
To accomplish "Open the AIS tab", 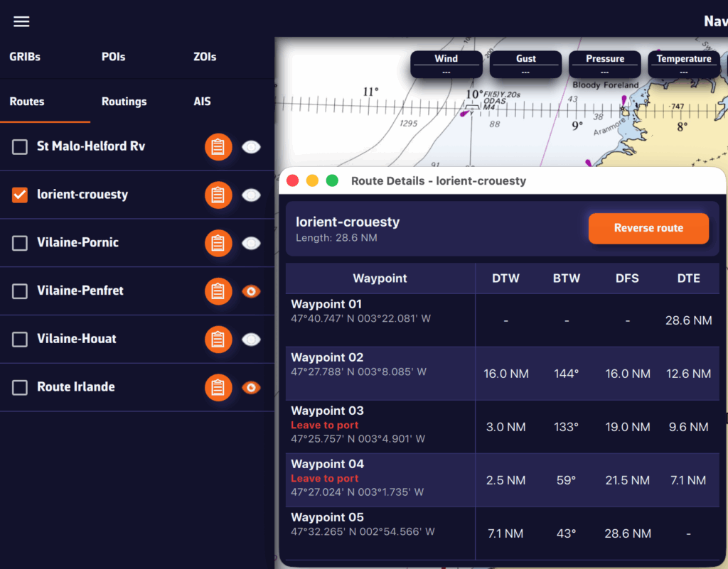I will 202,102.
